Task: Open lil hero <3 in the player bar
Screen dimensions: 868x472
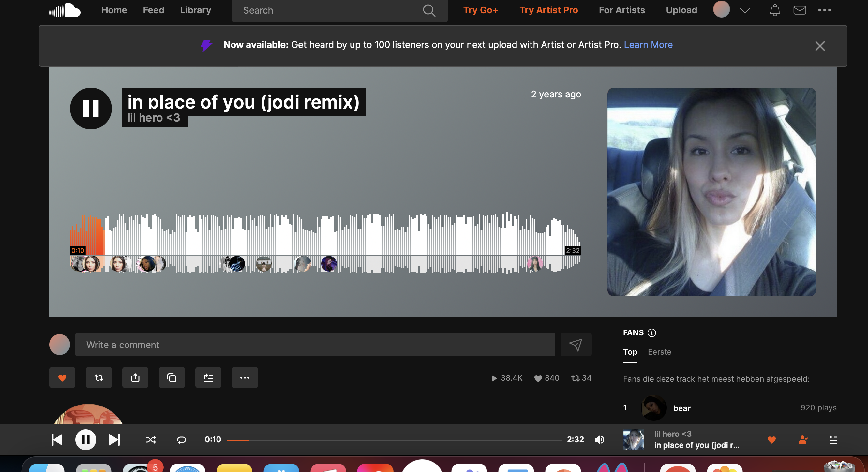Action: 673,434
